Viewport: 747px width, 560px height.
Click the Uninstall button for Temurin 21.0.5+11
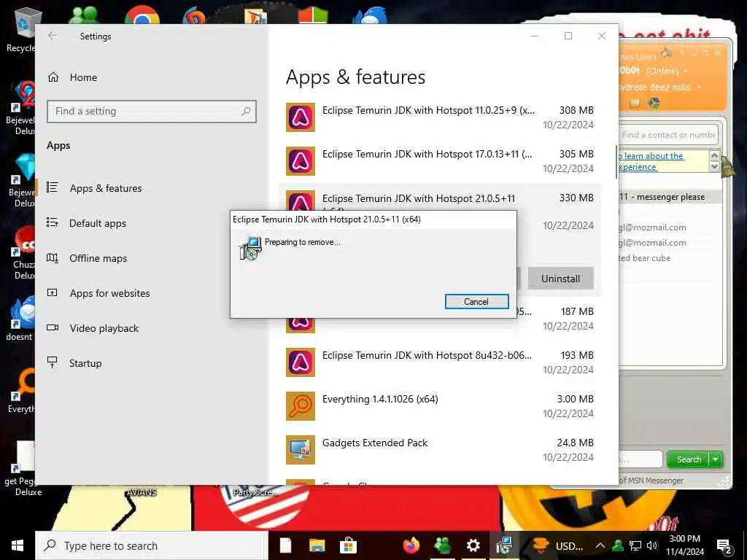[x=560, y=279]
